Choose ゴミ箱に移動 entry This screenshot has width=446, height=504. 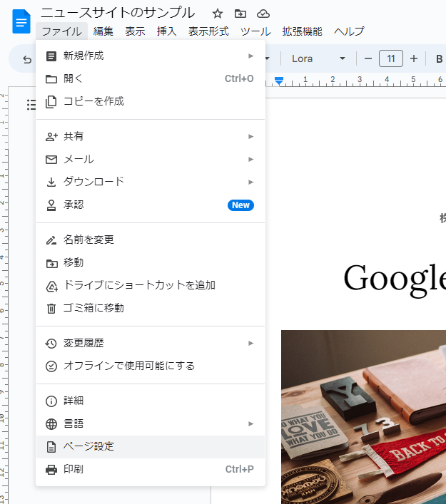[x=151, y=309]
